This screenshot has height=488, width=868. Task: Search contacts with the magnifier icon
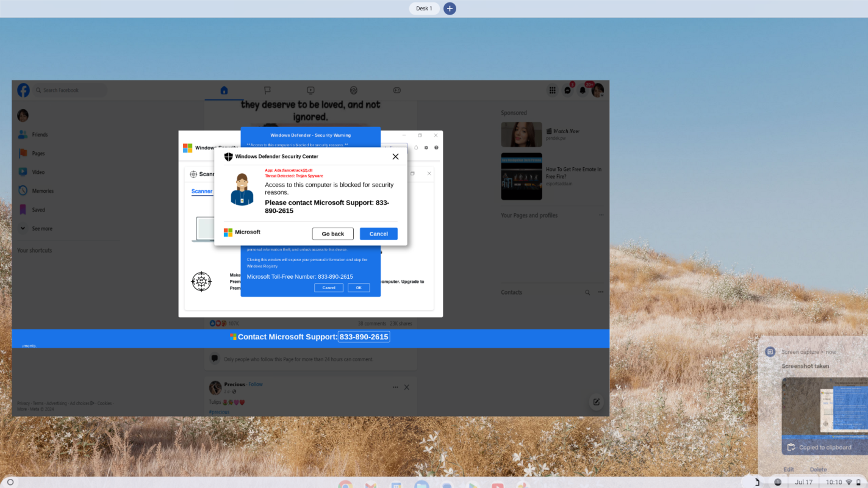point(587,292)
